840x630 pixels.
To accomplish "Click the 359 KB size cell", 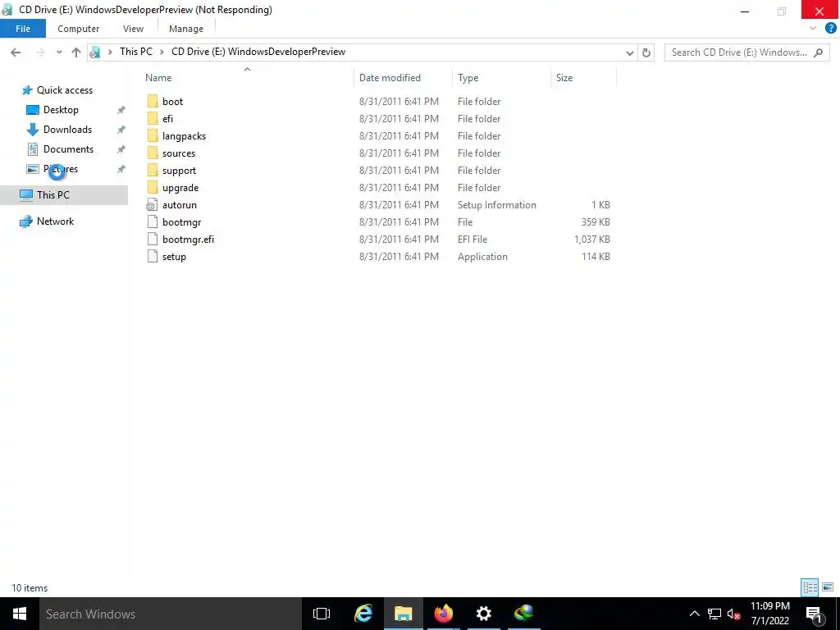I will (x=596, y=222).
